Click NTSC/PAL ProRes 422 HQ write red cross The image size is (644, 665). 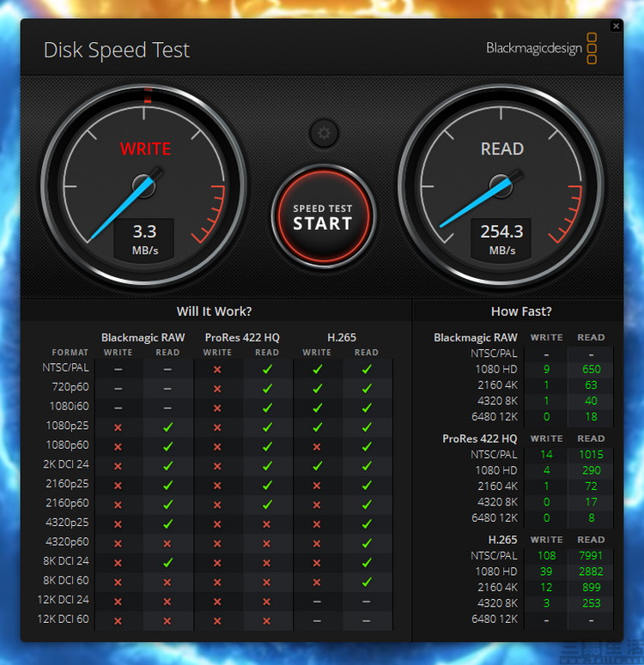pyautogui.click(x=217, y=370)
